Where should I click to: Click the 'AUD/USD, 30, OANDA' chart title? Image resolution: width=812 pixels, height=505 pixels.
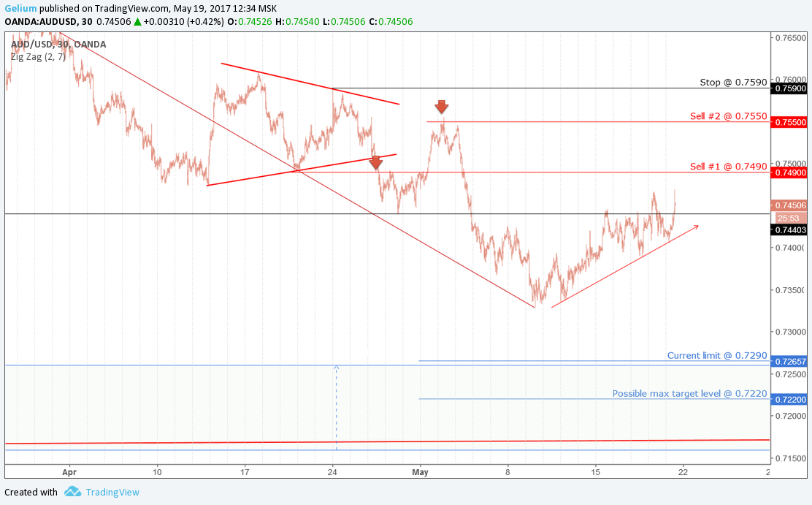[58, 44]
